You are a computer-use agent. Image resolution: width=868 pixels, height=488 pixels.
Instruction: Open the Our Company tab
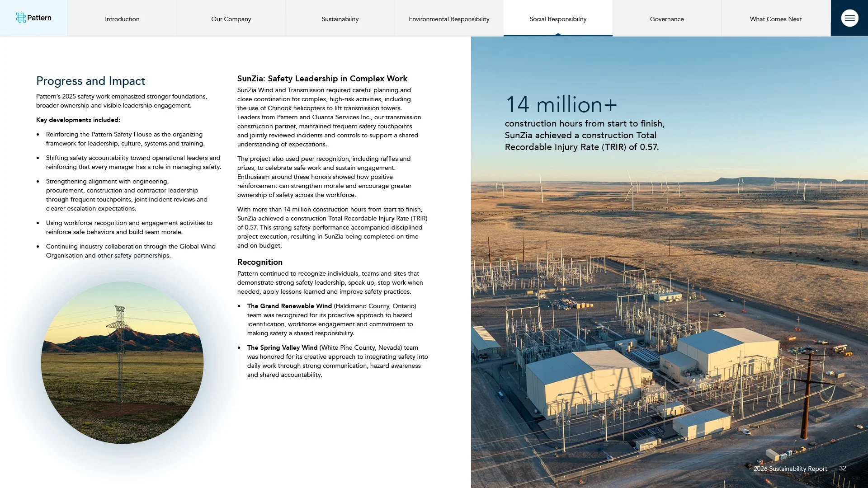coord(231,19)
